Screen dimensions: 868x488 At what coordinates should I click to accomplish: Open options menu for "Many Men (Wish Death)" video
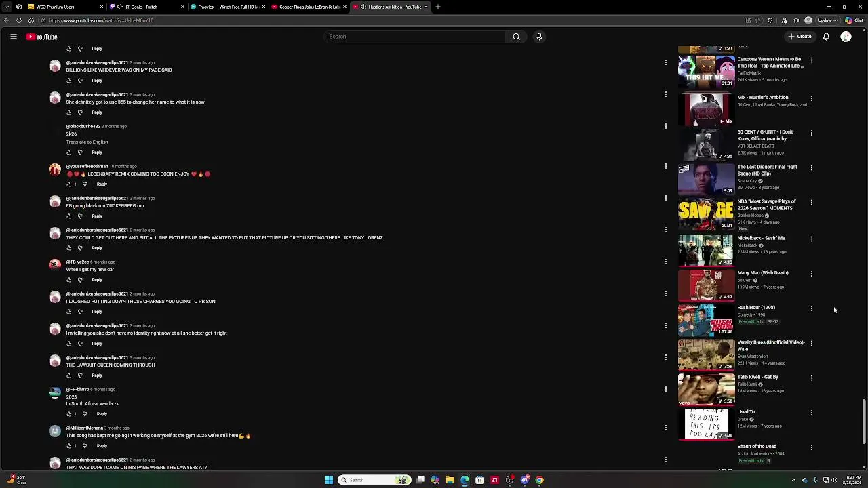(x=811, y=274)
